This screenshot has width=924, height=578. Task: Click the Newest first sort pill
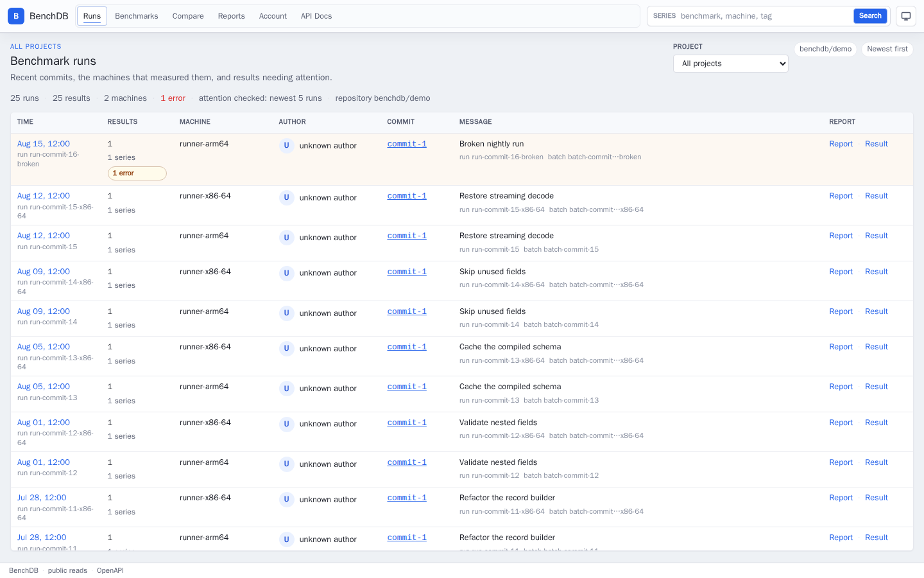tap(887, 49)
